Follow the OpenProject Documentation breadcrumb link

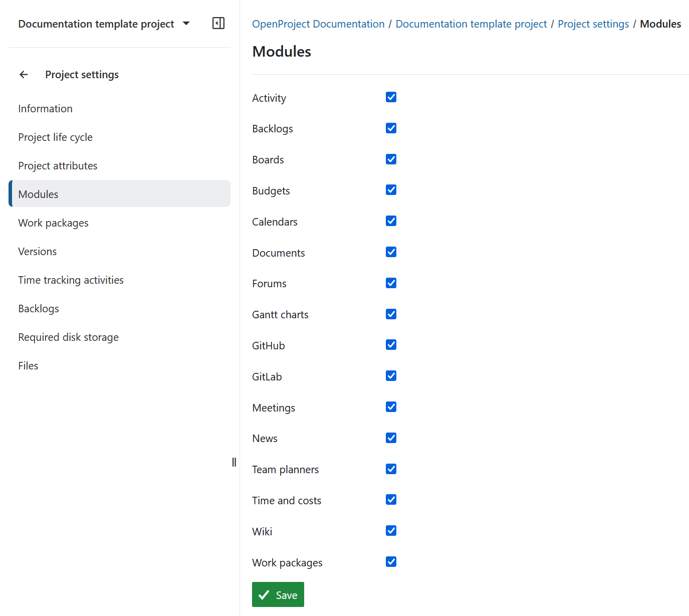[318, 24]
